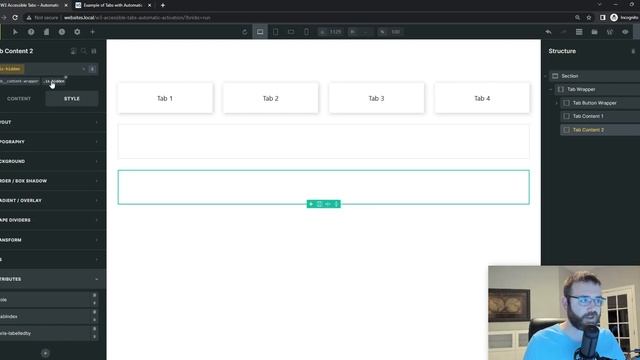Viewport: 640px width, 360px height.
Task: Select the desktop breakpoint icon
Action: click(x=260, y=32)
